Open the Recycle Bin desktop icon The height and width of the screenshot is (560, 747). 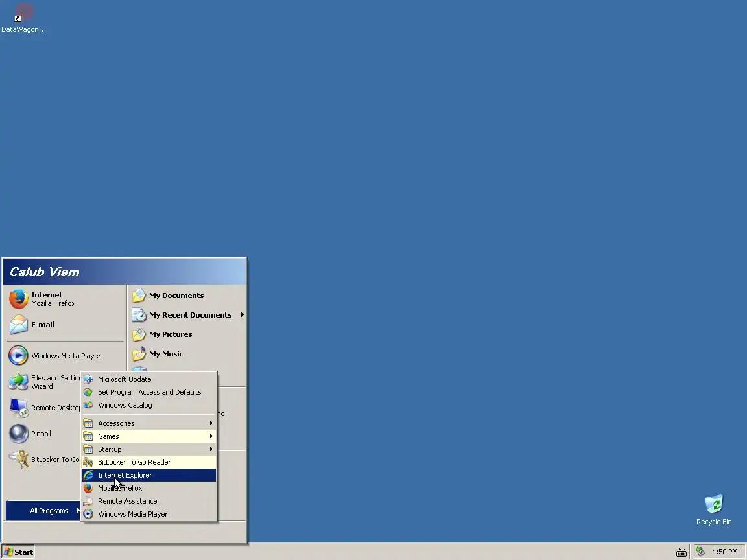pyautogui.click(x=714, y=504)
